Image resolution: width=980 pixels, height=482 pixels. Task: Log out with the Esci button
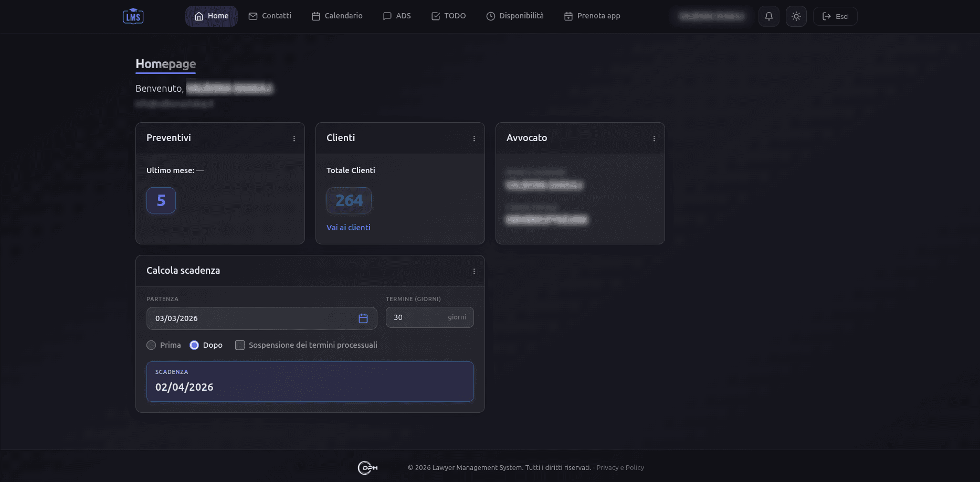(835, 16)
